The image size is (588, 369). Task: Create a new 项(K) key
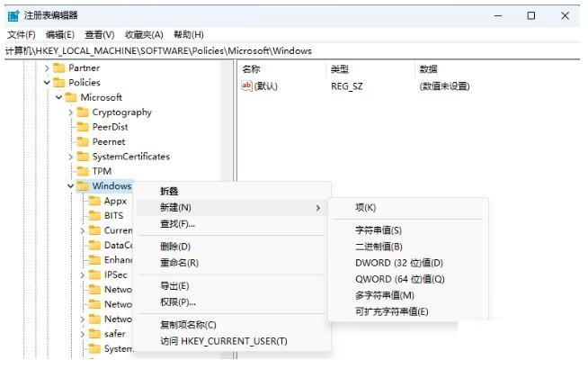[408, 208]
